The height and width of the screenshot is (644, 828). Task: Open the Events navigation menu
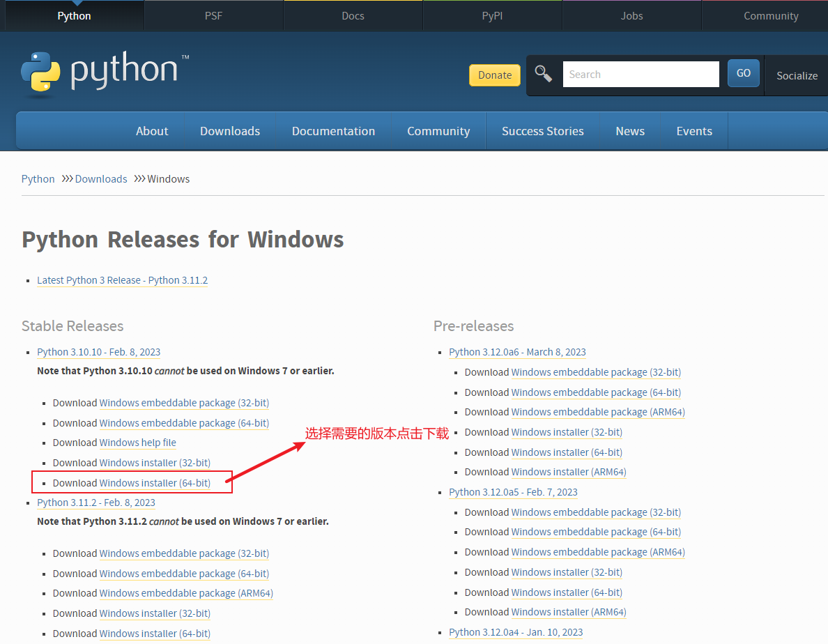coord(694,131)
